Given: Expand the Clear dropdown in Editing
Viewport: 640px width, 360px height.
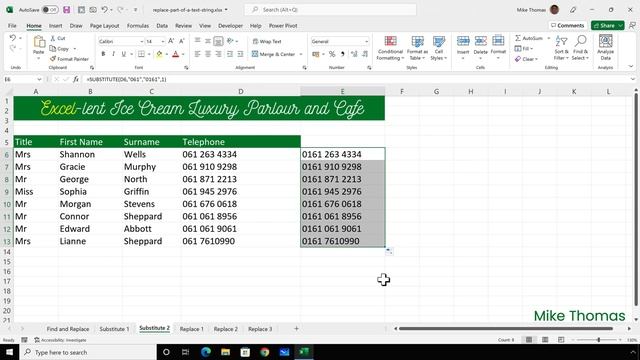Looking at the screenshot, I should (x=536, y=59).
